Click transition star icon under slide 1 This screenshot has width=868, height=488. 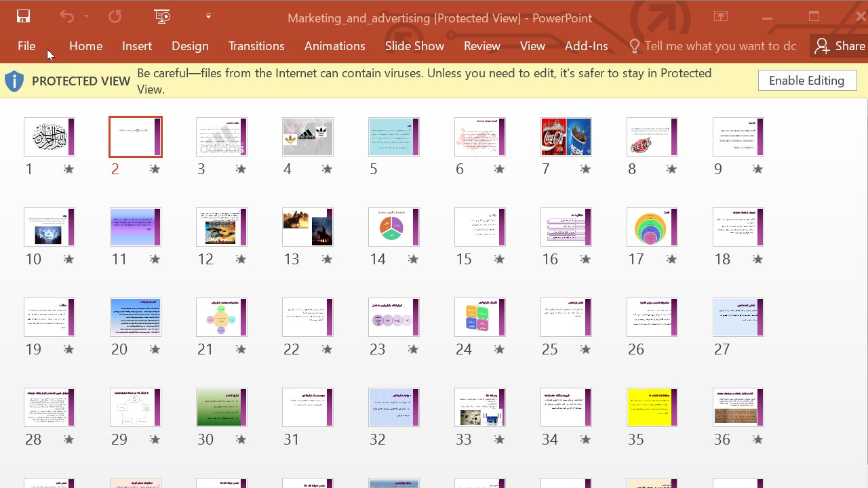point(68,169)
